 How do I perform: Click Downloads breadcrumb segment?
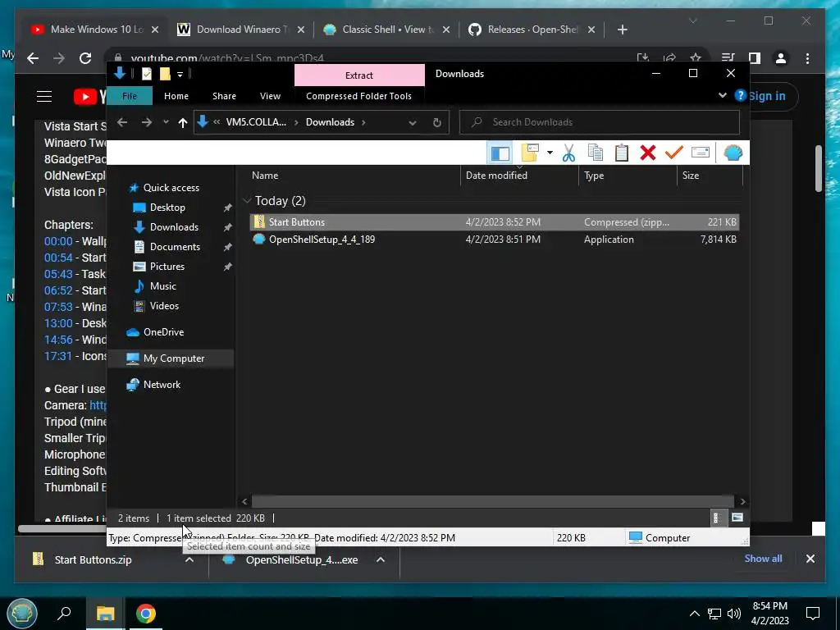pos(330,122)
